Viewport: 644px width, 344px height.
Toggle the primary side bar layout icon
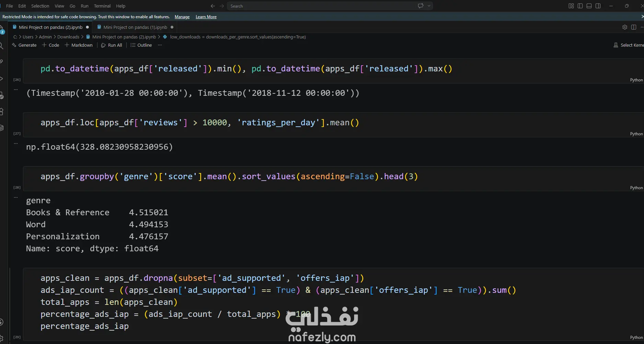click(x=580, y=6)
